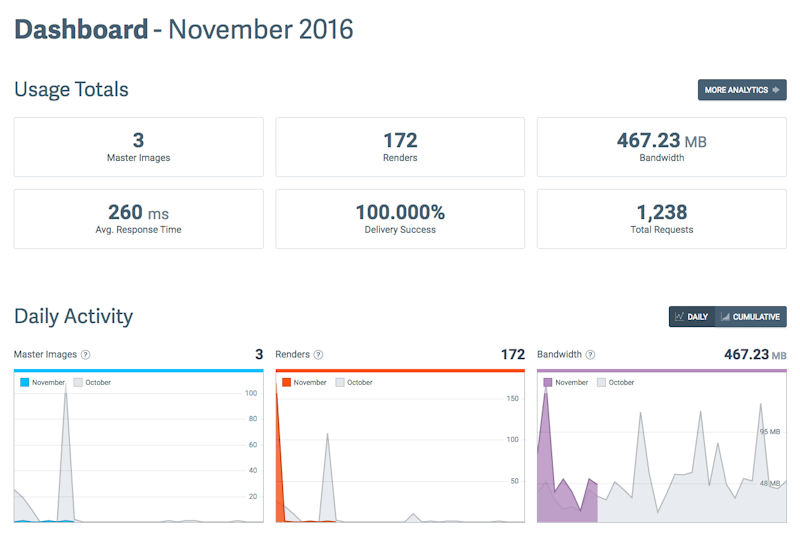The image size is (800, 537).
Task: Switch Daily Activity to Cumulative view
Action: (x=751, y=317)
